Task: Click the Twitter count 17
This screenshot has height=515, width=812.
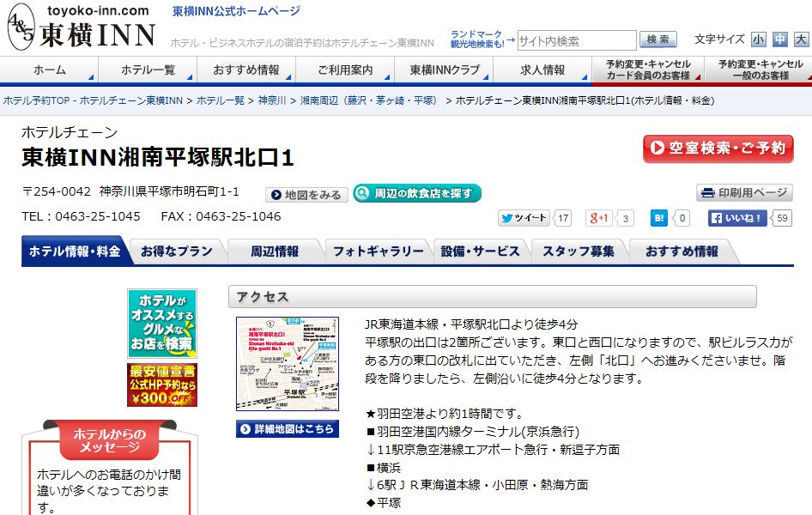Action: (563, 218)
